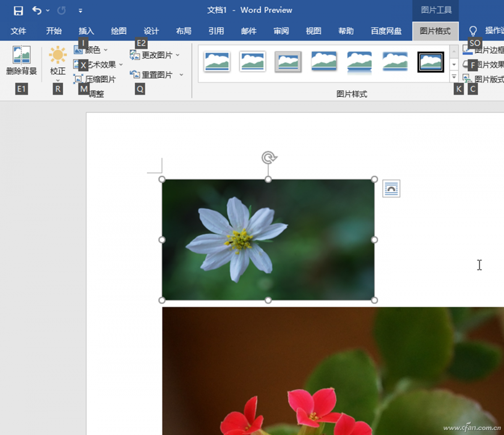Open the 图片效果 picture effects menu
Screen dimensions: 504x435
pos(483,65)
